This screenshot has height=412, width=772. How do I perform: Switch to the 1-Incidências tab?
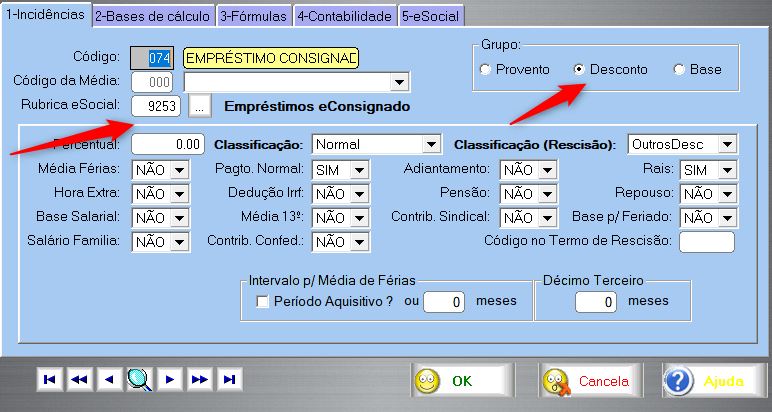click(x=46, y=14)
